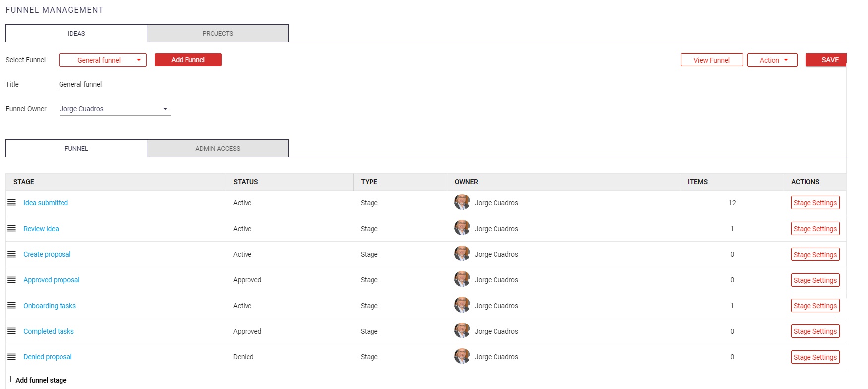Open the Action dropdown menu
This screenshot has height=389, width=868.
point(772,60)
